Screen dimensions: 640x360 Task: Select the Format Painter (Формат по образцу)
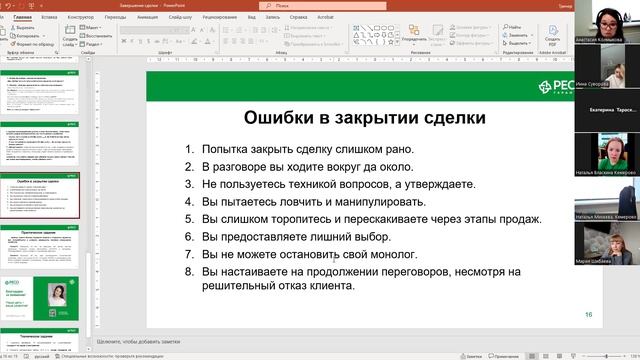(x=32, y=44)
